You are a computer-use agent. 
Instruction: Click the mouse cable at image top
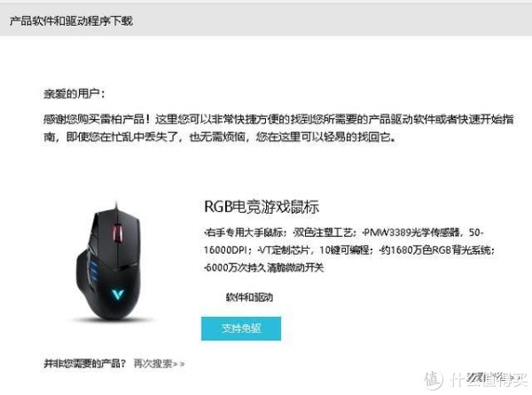(116, 205)
